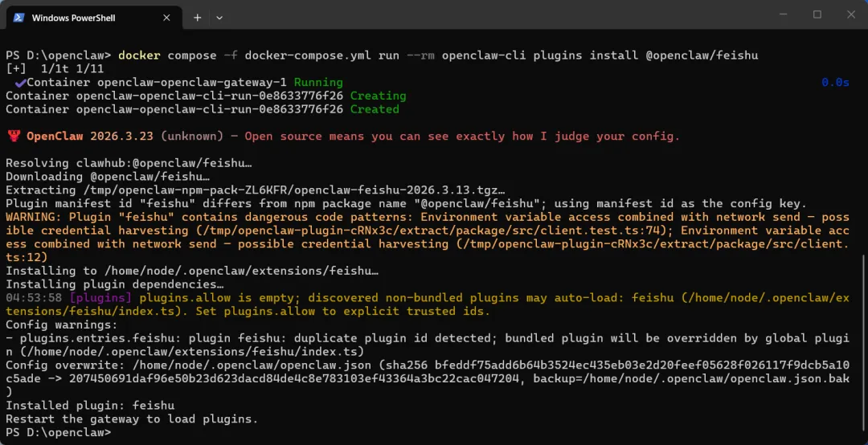This screenshot has height=445, width=868.
Task: Click the '[+] 1/1t 1/11' progress line
Action: tap(55, 69)
